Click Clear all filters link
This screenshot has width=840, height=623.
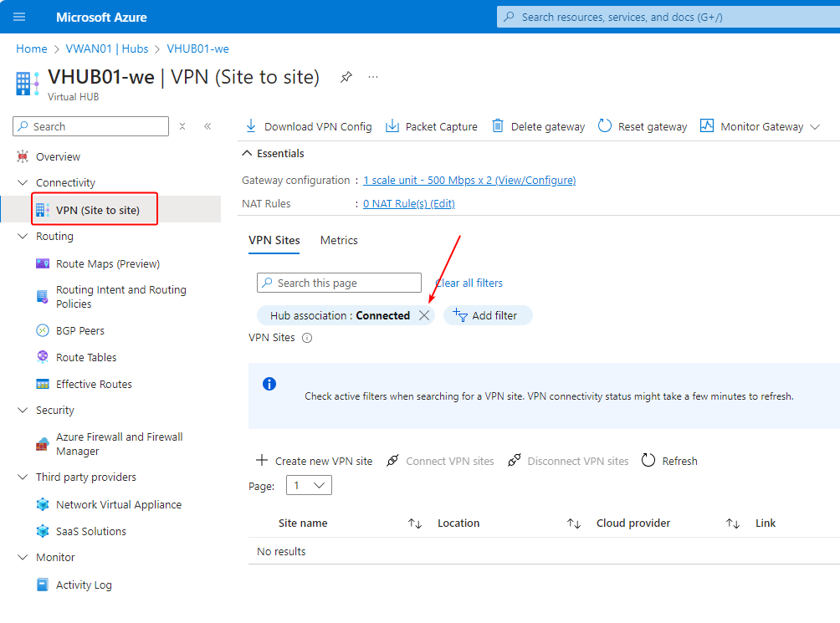pos(469,283)
